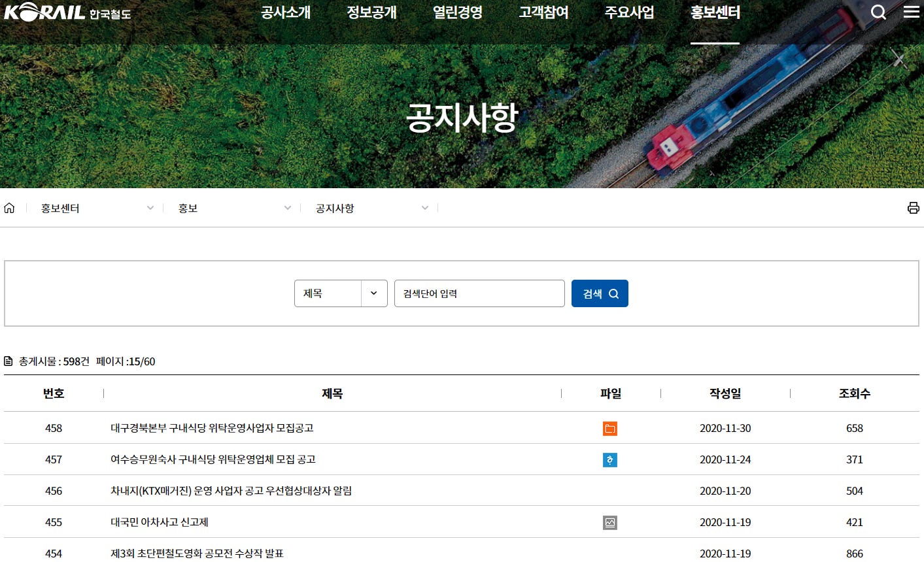Open the 주요사업 menu

(629, 12)
